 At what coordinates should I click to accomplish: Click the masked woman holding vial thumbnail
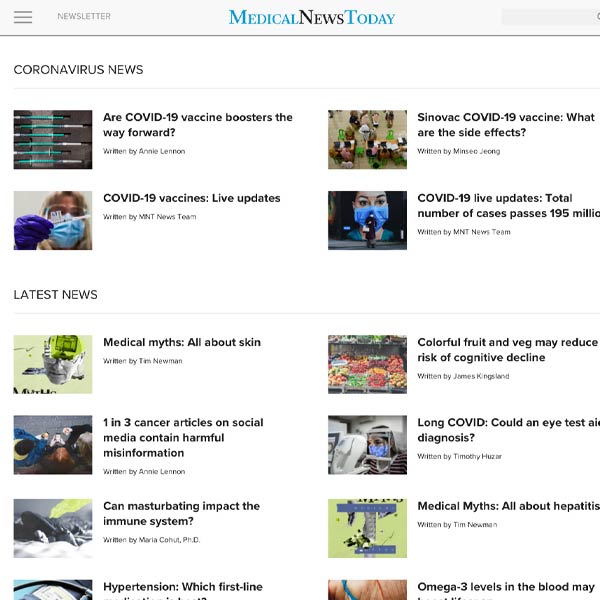tap(53, 220)
